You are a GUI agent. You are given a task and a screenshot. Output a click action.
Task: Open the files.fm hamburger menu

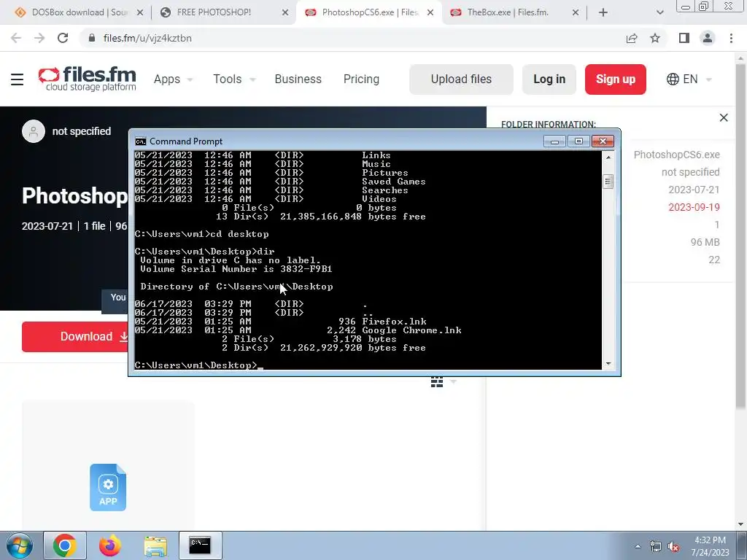18,79
